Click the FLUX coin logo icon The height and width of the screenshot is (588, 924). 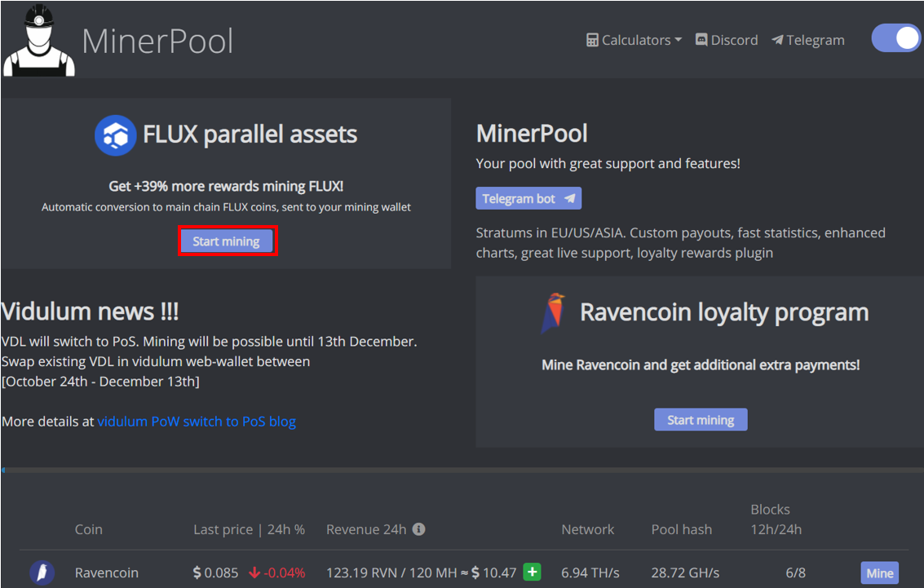[x=115, y=135]
